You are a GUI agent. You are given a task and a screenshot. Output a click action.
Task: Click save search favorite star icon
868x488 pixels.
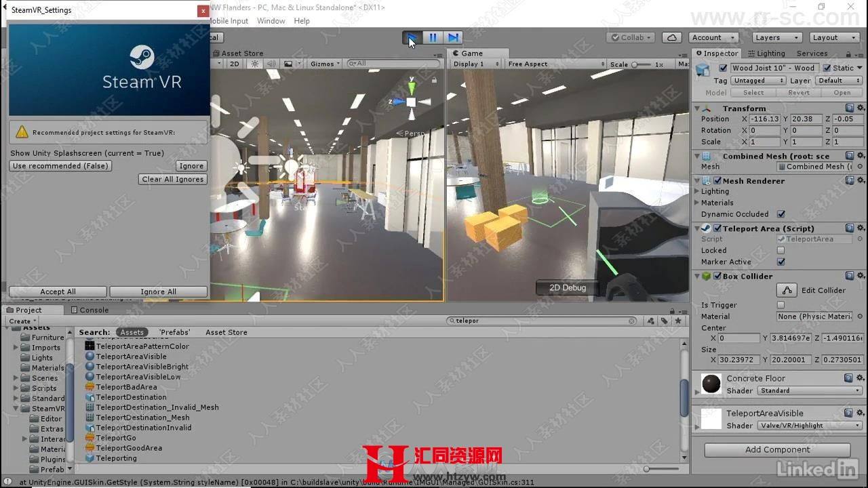[x=677, y=321]
